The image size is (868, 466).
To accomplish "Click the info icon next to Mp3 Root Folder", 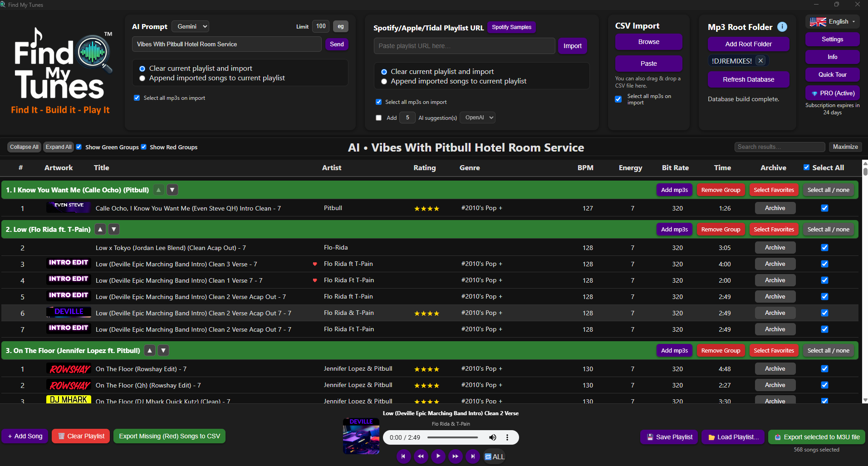I will pos(782,27).
